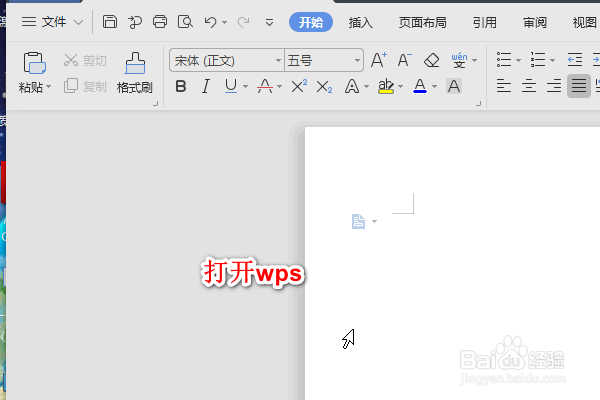The height and width of the screenshot is (400, 600).
Task: Expand the Undo history dropdown arrow
Action: [x=225, y=23]
